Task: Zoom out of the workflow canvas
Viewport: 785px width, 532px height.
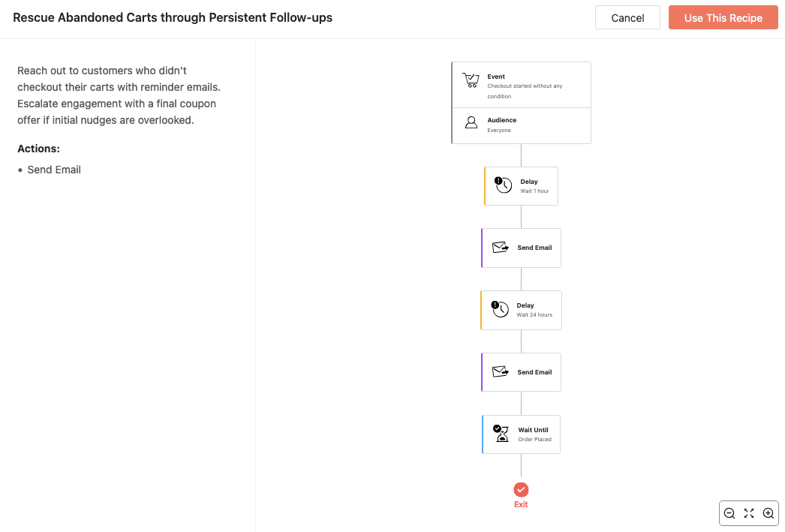Action: tap(729, 513)
